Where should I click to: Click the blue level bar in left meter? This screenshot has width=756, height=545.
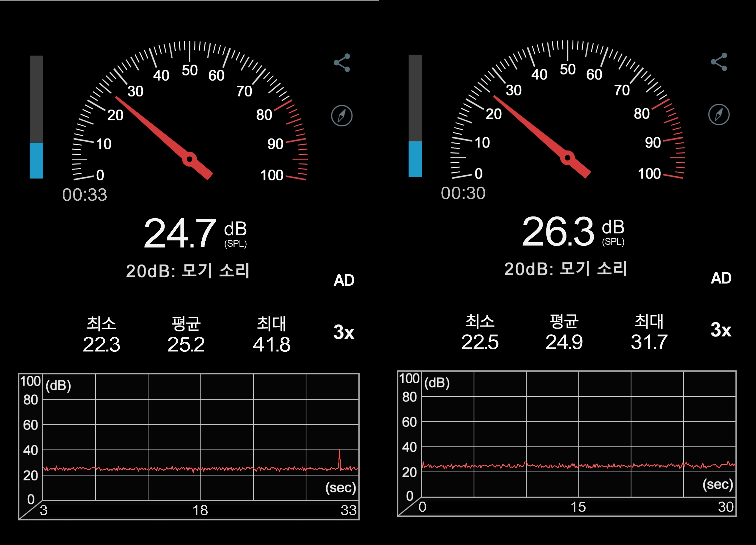click(36, 160)
